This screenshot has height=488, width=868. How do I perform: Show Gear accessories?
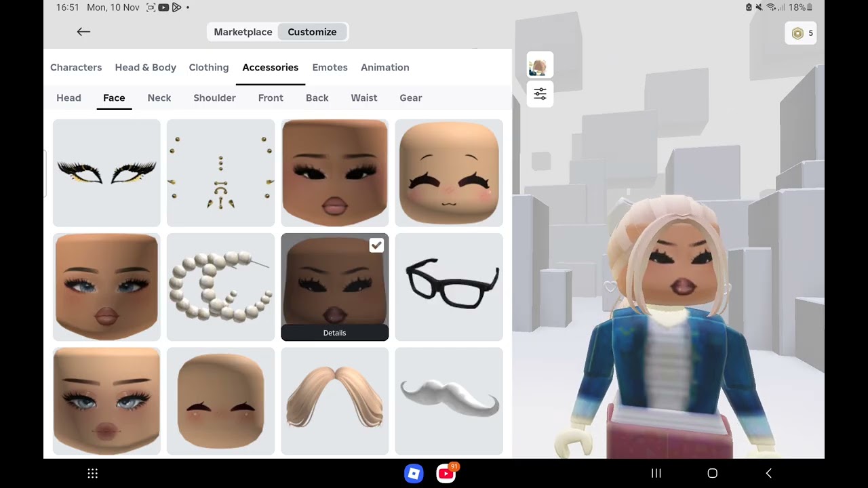coord(410,98)
